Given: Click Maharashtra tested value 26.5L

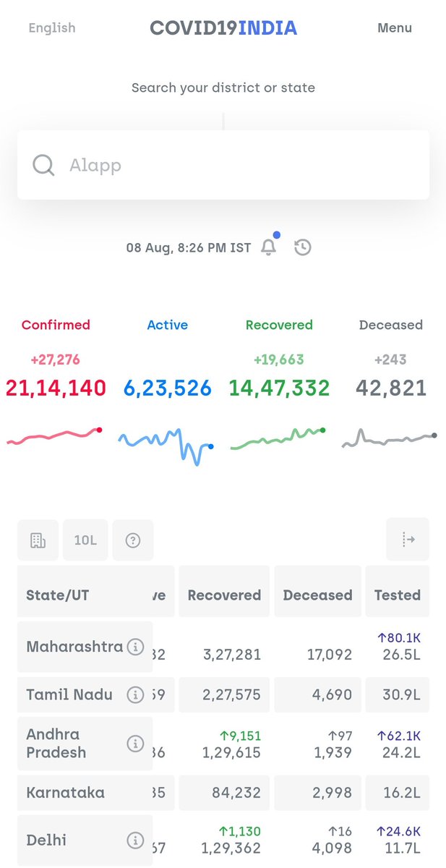Looking at the screenshot, I should click(x=403, y=655).
